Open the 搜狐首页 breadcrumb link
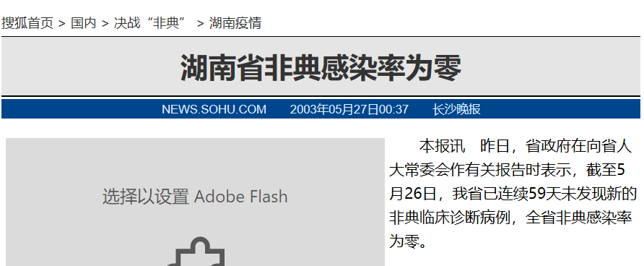This screenshot has width=644, height=266. pyautogui.click(x=27, y=23)
